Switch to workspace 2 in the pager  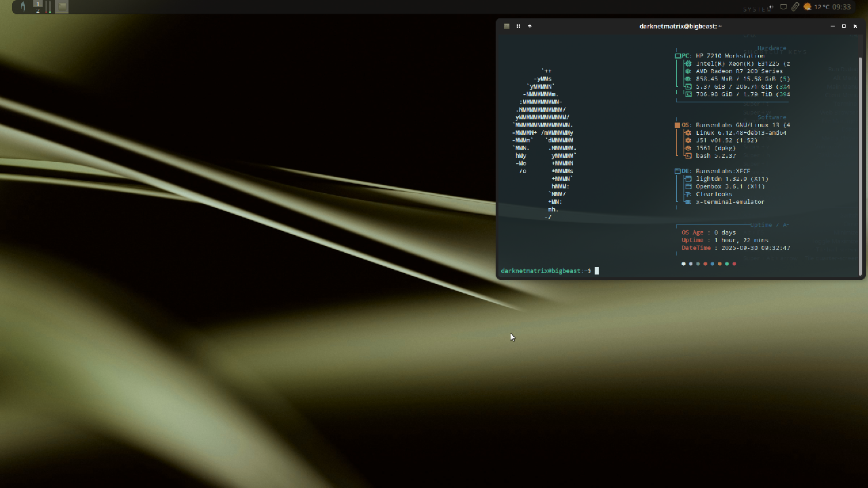coord(38,10)
